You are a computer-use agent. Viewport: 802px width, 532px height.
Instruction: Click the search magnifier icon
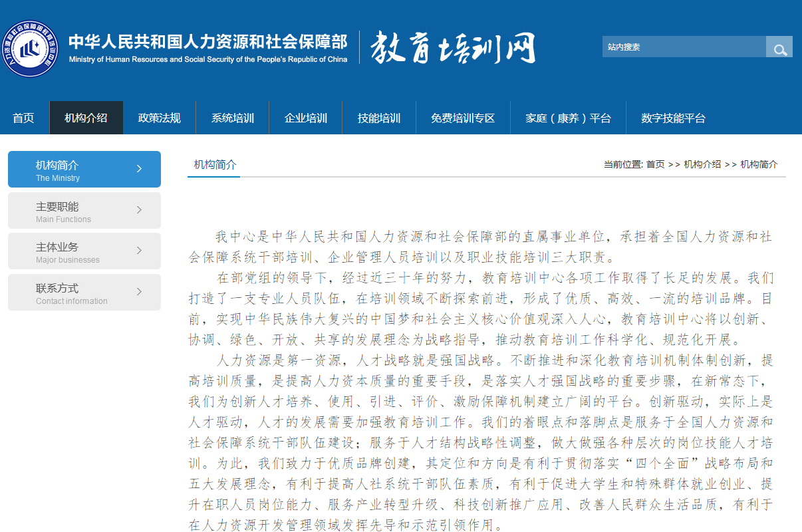pyautogui.click(x=779, y=48)
